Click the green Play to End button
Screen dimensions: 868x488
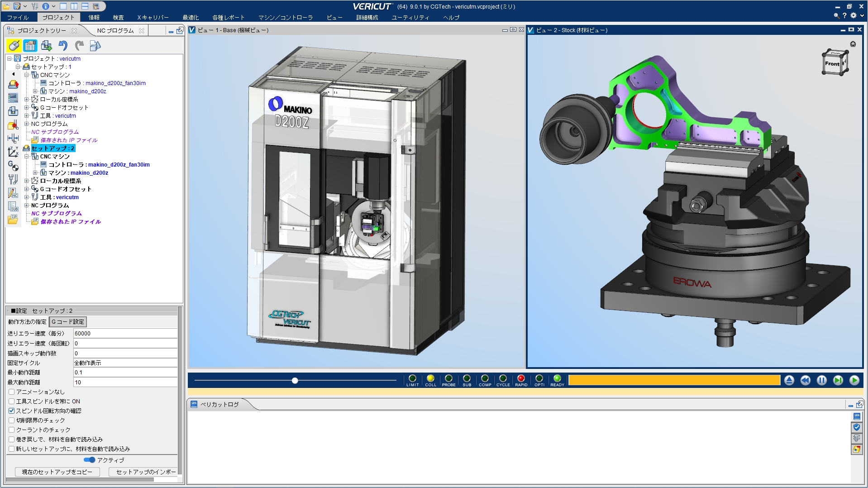click(x=854, y=380)
